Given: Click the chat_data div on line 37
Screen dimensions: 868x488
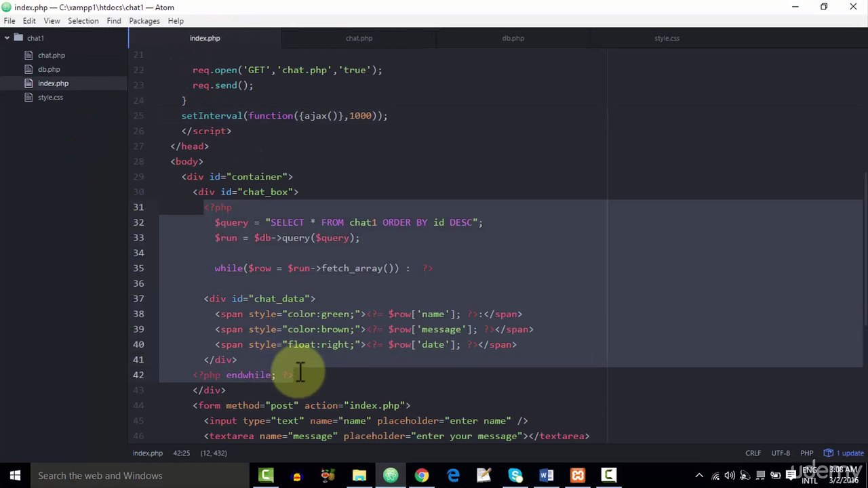Looking at the screenshot, I should (260, 299).
